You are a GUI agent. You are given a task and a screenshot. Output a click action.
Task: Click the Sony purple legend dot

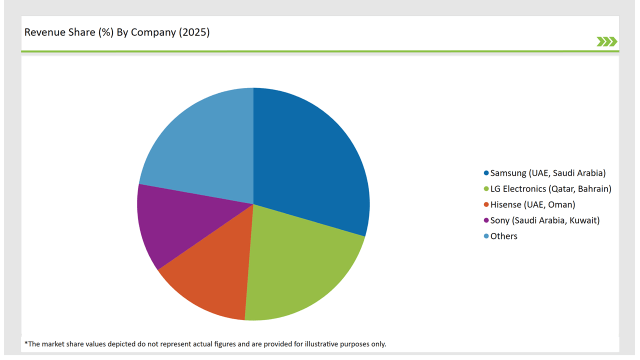point(486,220)
